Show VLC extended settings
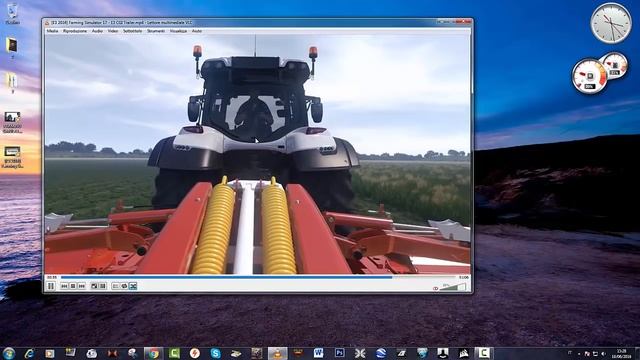640x360 pixels. tap(102, 286)
